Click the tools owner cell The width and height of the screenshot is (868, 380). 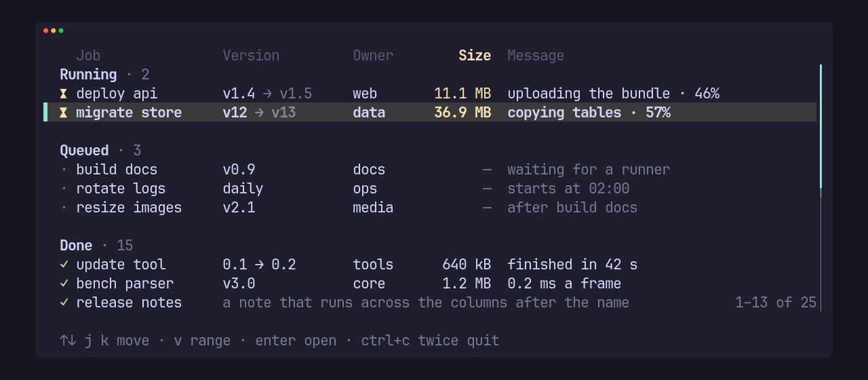click(x=373, y=265)
